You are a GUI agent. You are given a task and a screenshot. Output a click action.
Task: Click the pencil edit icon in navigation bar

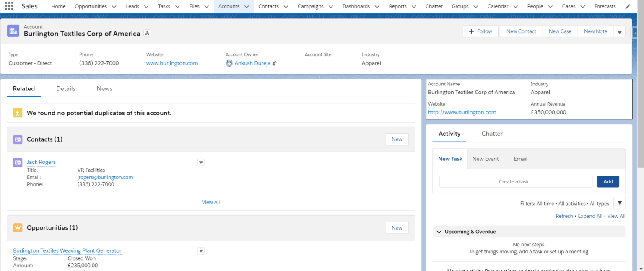627,7
